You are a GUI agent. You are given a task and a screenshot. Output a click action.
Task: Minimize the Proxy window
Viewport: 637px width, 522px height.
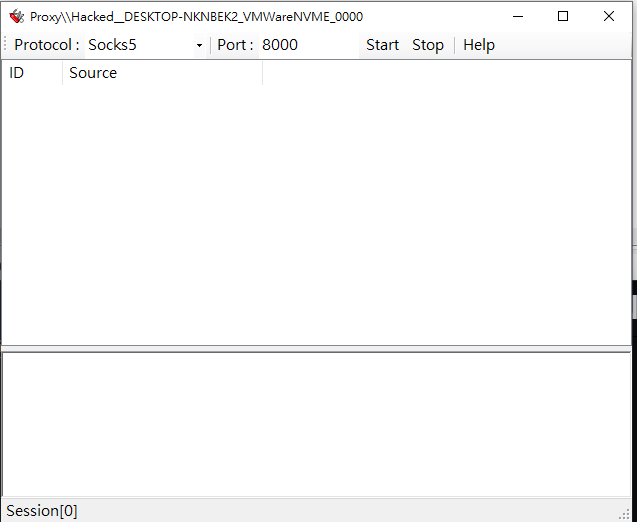pos(517,16)
